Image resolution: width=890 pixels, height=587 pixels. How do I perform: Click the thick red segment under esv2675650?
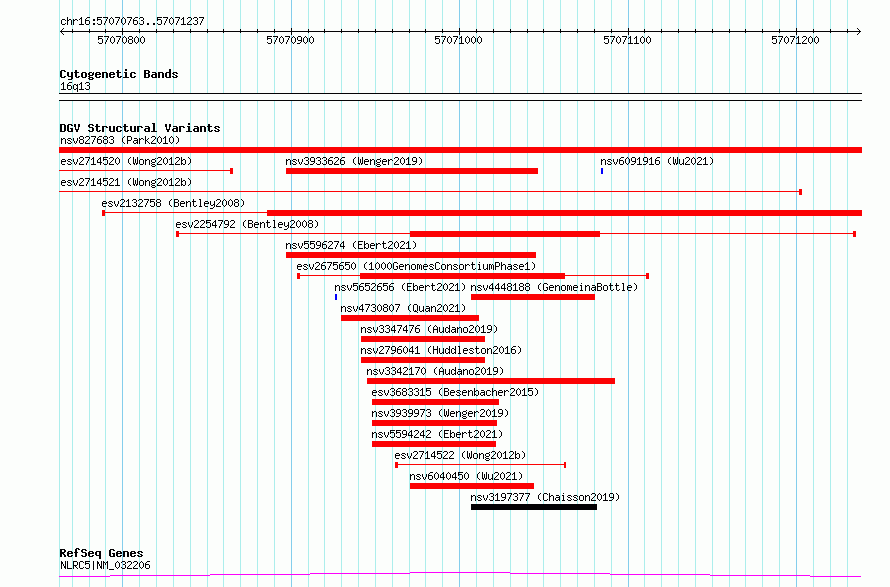(463, 276)
